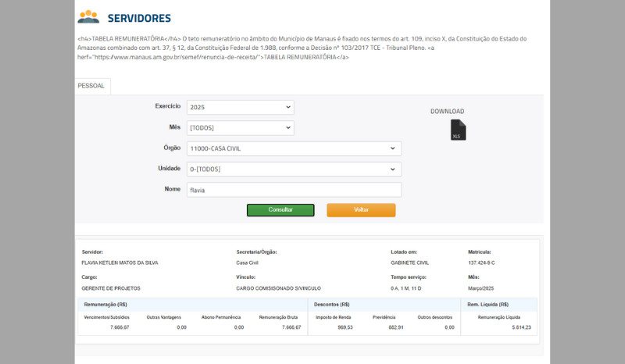Click the Nome field containing flavia
The height and width of the screenshot is (364, 625).
coord(294,190)
